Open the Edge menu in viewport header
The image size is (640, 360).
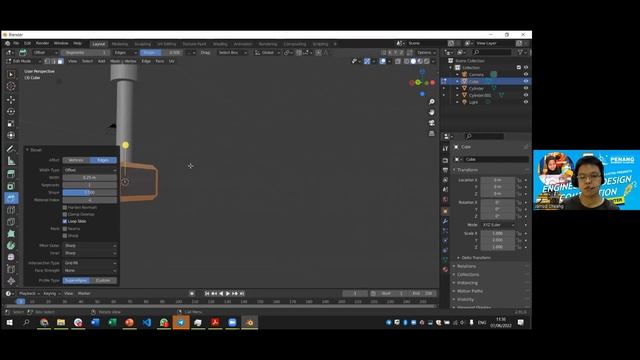[x=146, y=61]
